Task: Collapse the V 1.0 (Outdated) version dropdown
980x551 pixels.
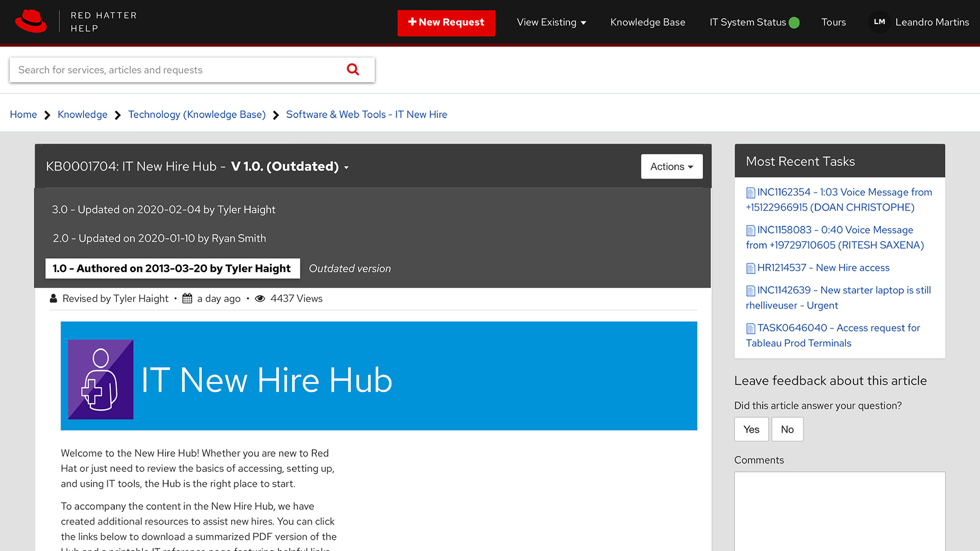Action: 290,166
